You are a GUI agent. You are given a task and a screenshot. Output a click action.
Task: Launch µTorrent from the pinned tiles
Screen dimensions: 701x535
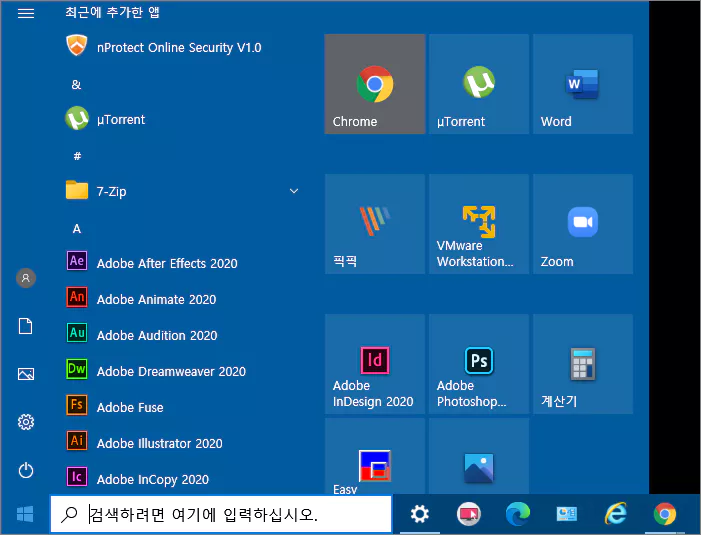pyautogui.click(x=479, y=84)
